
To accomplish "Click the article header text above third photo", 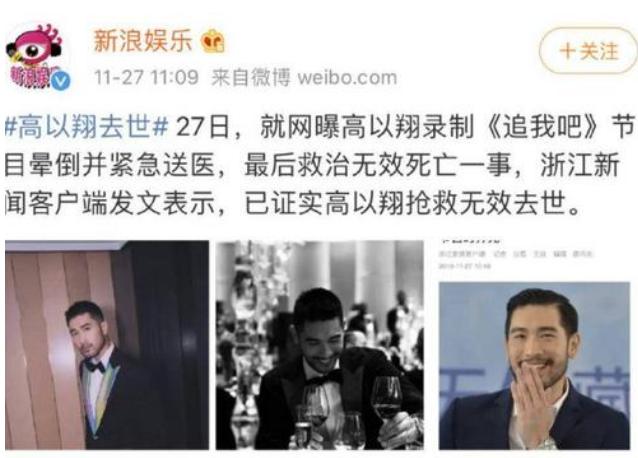I will 516,254.
